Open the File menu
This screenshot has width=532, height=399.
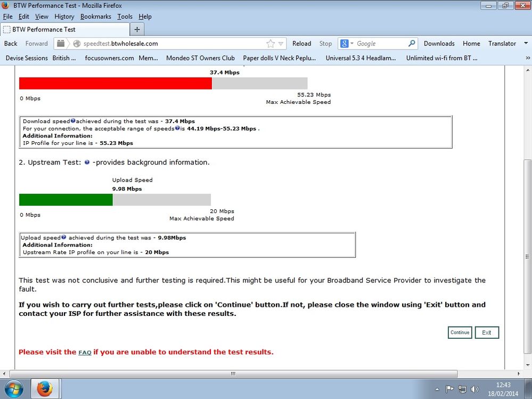click(x=7, y=17)
